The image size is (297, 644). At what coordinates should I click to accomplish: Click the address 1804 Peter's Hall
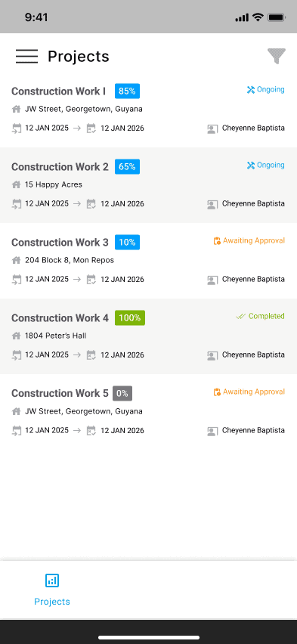(x=55, y=336)
